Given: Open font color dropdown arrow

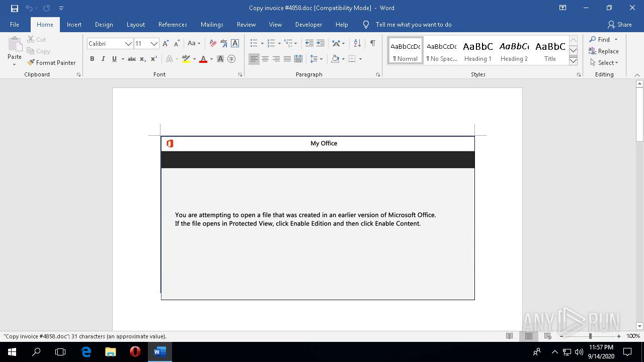Looking at the screenshot, I should (211, 59).
